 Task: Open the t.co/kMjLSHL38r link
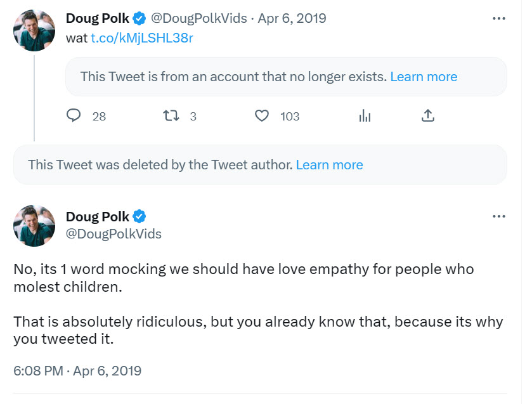[142, 37]
